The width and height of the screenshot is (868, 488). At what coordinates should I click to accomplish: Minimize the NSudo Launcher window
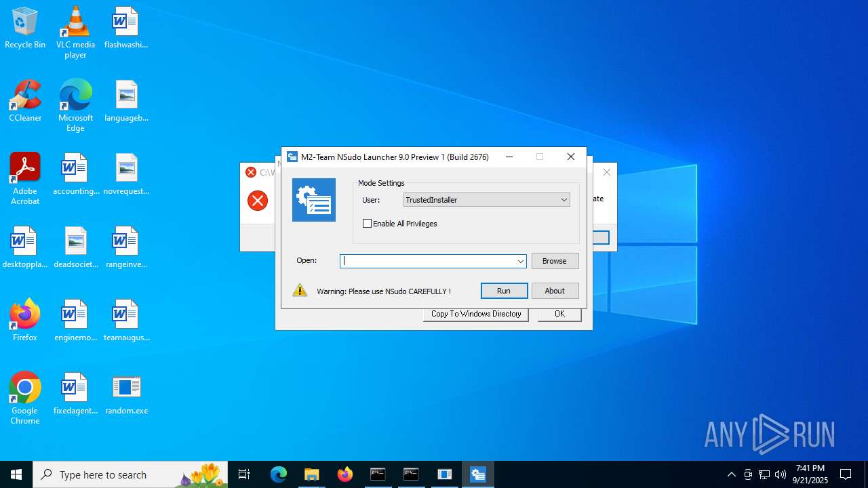tap(509, 157)
